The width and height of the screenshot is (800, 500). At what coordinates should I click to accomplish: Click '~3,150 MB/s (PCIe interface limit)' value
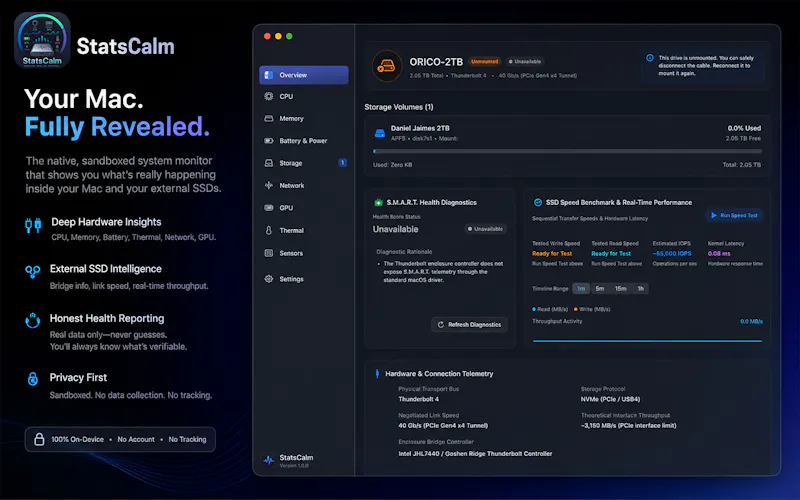(x=628, y=426)
